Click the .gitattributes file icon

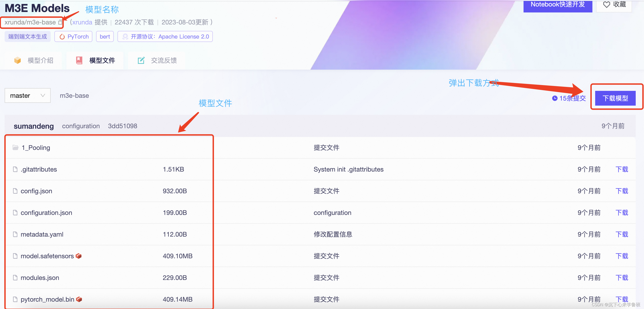[15, 169]
